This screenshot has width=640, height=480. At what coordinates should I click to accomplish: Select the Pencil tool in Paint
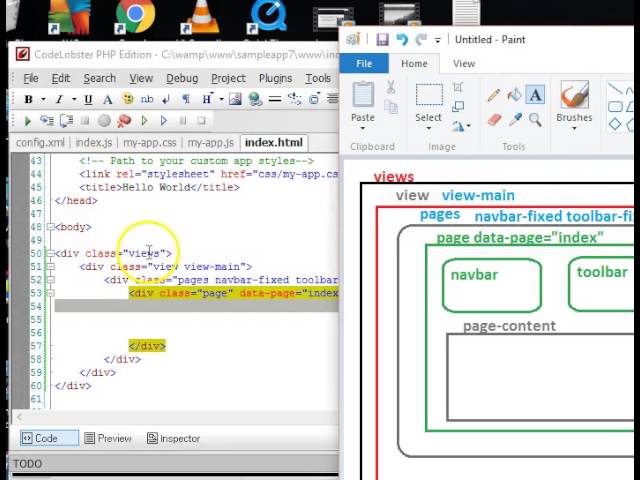[494, 96]
